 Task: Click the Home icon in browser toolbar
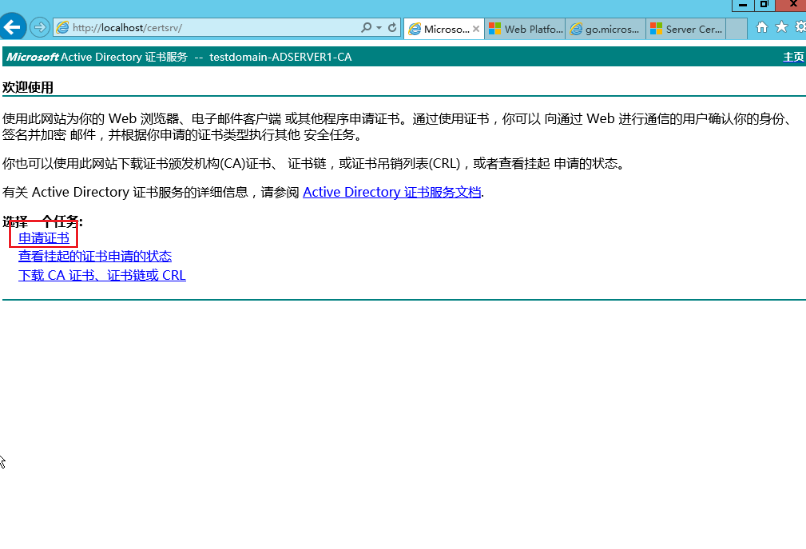[x=762, y=27]
